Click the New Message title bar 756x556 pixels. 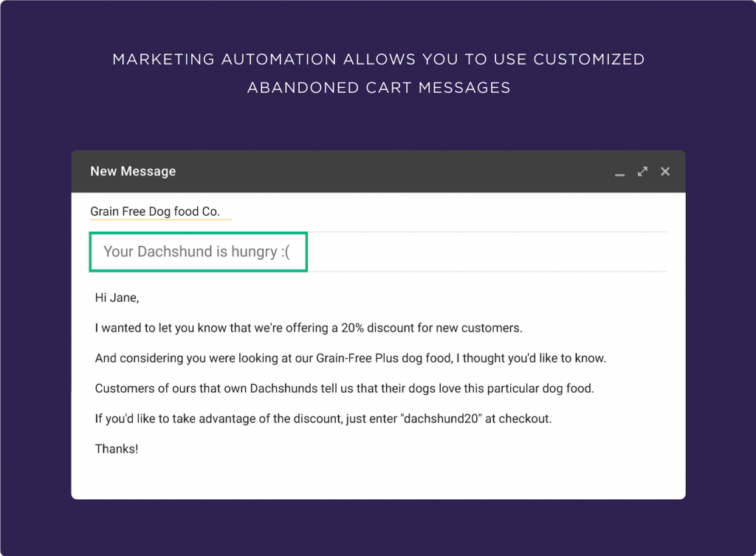tap(378, 171)
